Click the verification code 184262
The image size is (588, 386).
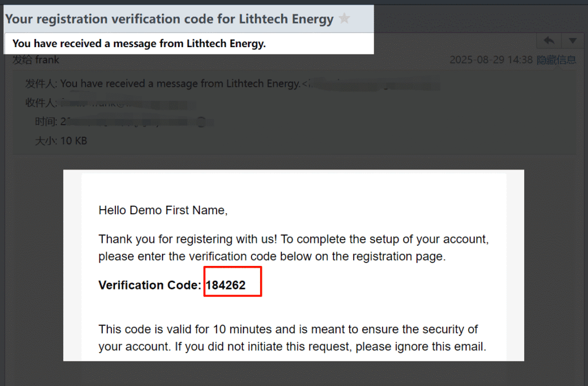pyautogui.click(x=226, y=285)
